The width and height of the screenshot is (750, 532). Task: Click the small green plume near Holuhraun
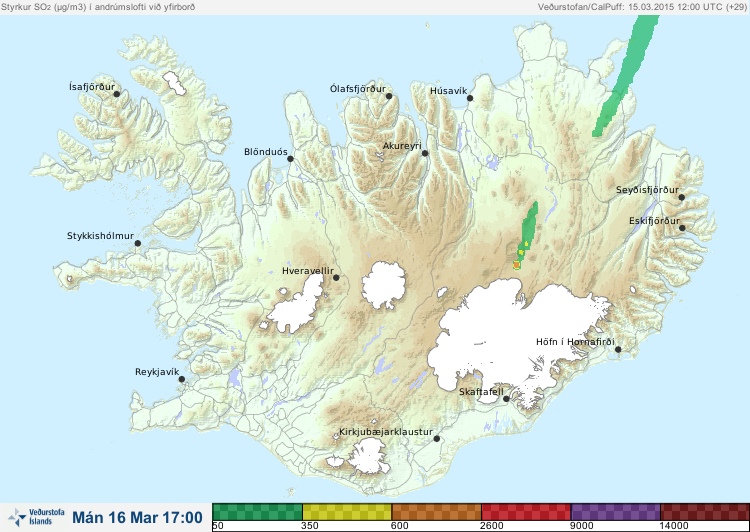pyautogui.click(x=528, y=230)
